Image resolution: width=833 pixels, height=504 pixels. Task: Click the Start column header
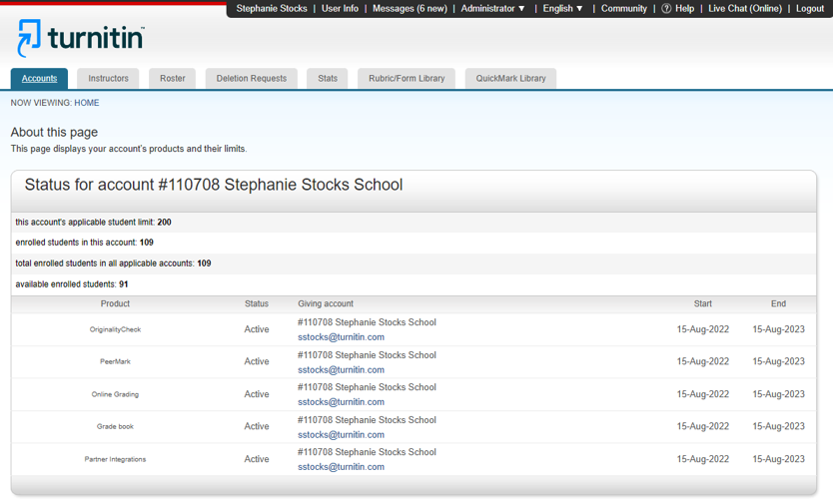[x=702, y=303]
